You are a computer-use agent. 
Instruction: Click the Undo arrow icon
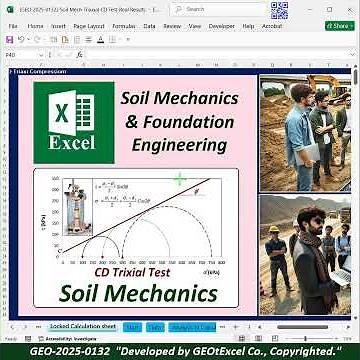coord(21,40)
